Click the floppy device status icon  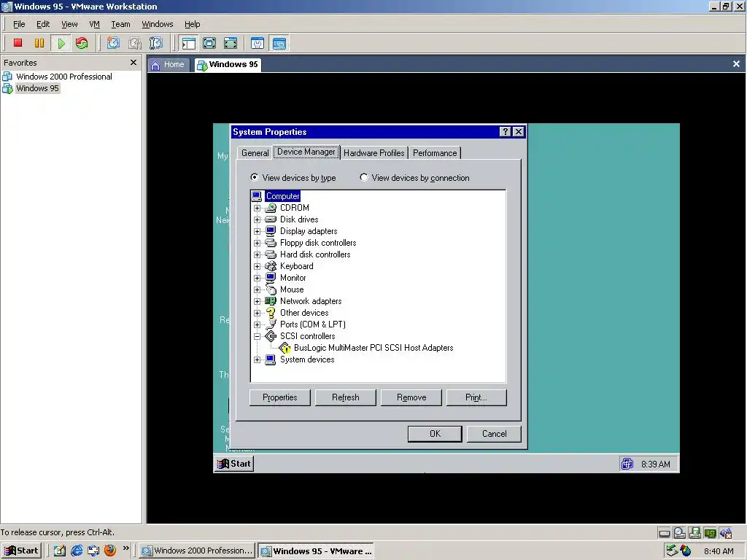point(695,533)
